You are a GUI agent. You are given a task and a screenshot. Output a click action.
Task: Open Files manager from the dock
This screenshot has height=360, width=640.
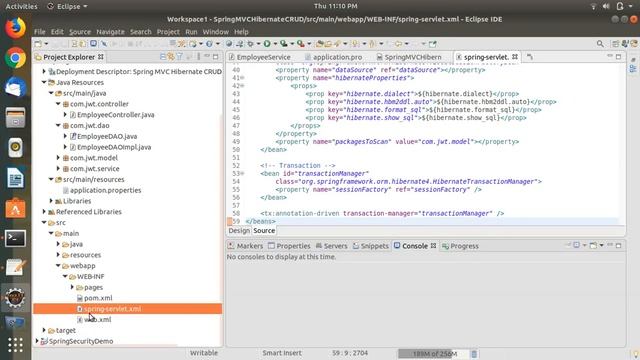16,118
